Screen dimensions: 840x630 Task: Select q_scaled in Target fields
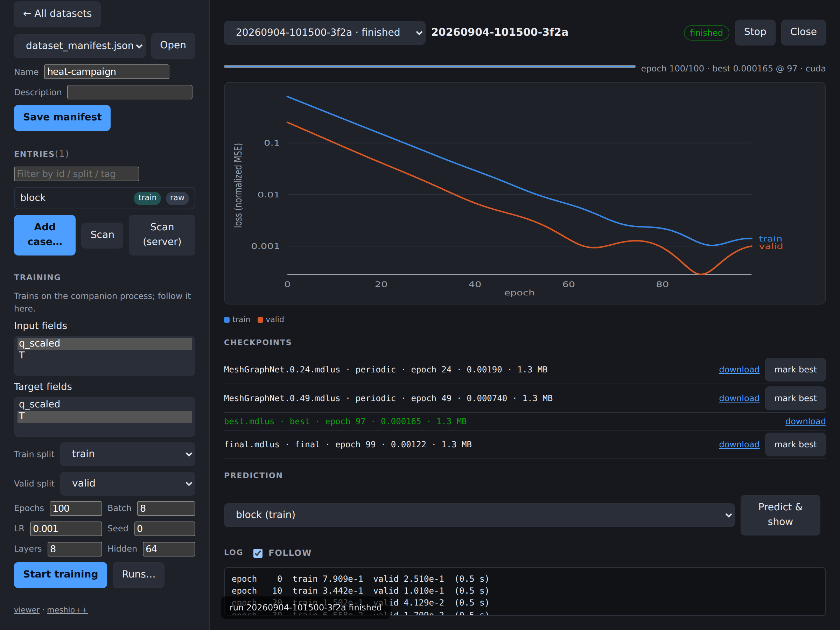pyautogui.click(x=104, y=405)
